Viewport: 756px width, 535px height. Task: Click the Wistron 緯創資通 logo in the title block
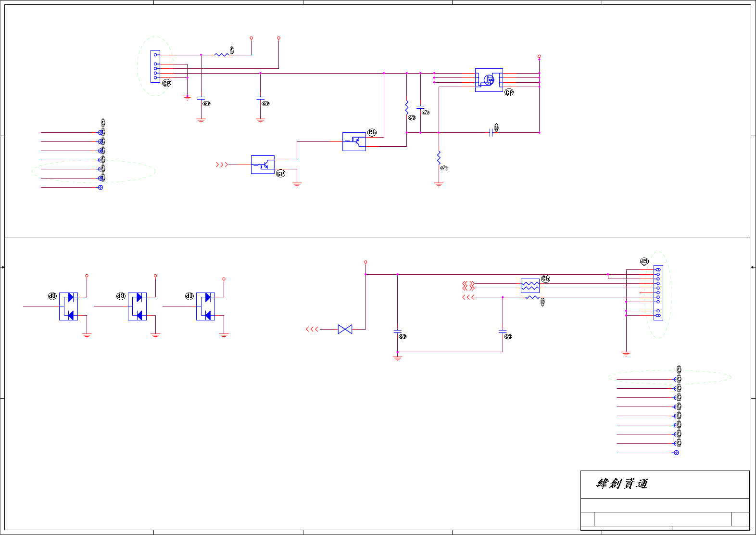pyautogui.click(x=622, y=484)
